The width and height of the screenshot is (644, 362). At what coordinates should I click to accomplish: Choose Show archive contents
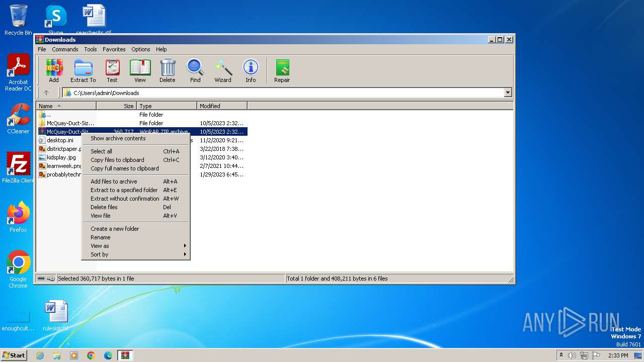tap(136, 138)
